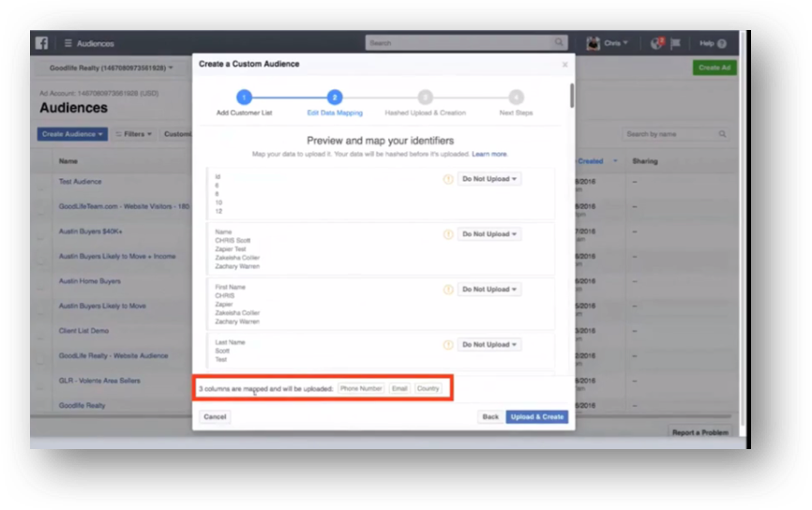Screen dimensions: 812x510
Task: Click the Phone Number mapped tag
Action: pyautogui.click(x=361, y=388)
